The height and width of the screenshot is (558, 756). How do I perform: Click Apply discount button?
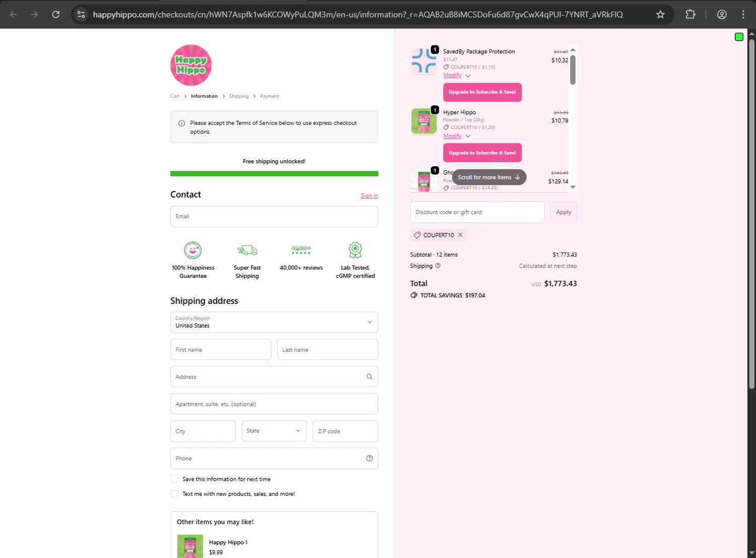563,212
